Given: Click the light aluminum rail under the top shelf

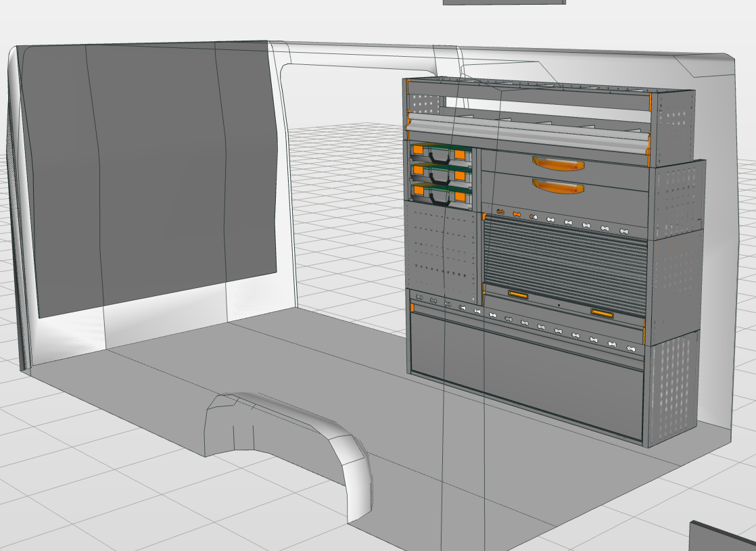Looking at the screenshot, I should [527, 135].
